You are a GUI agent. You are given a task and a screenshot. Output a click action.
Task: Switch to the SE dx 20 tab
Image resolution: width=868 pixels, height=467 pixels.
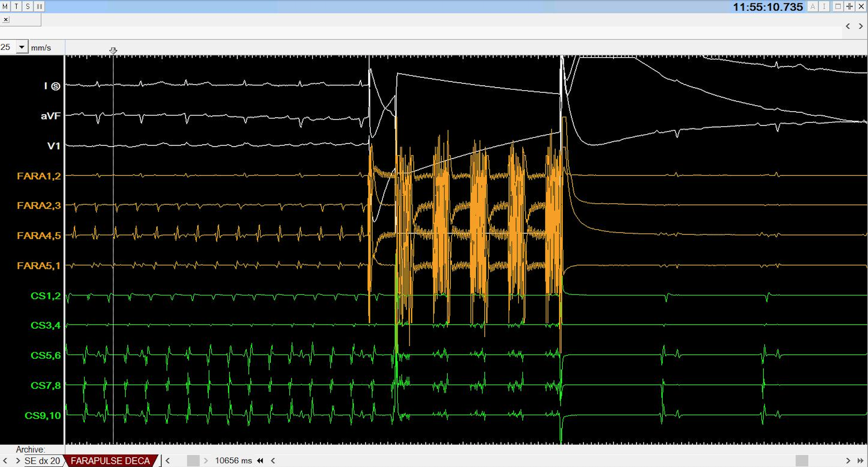[x=42, y=461]
